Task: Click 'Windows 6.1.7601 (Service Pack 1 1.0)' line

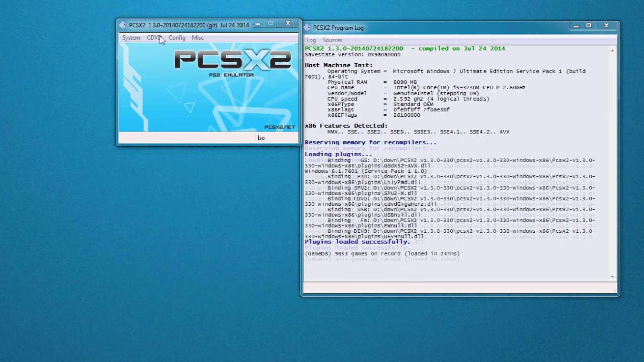Action: click(366, 171)
